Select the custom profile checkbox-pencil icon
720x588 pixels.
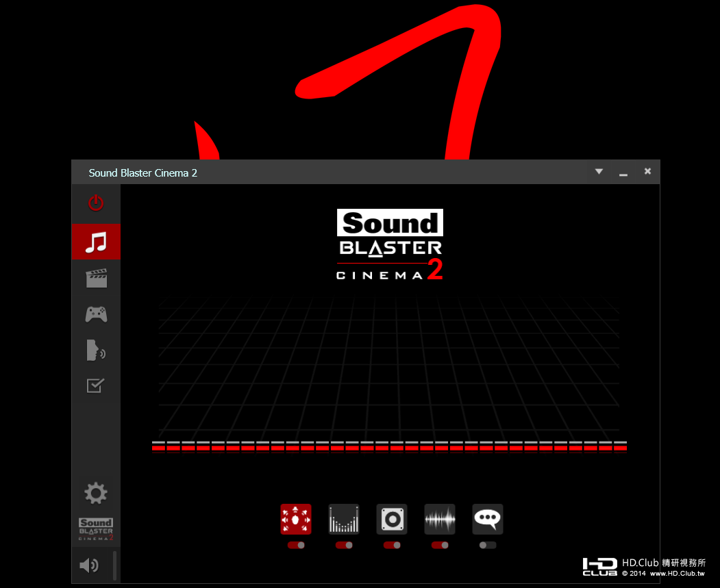pos(95,386)
